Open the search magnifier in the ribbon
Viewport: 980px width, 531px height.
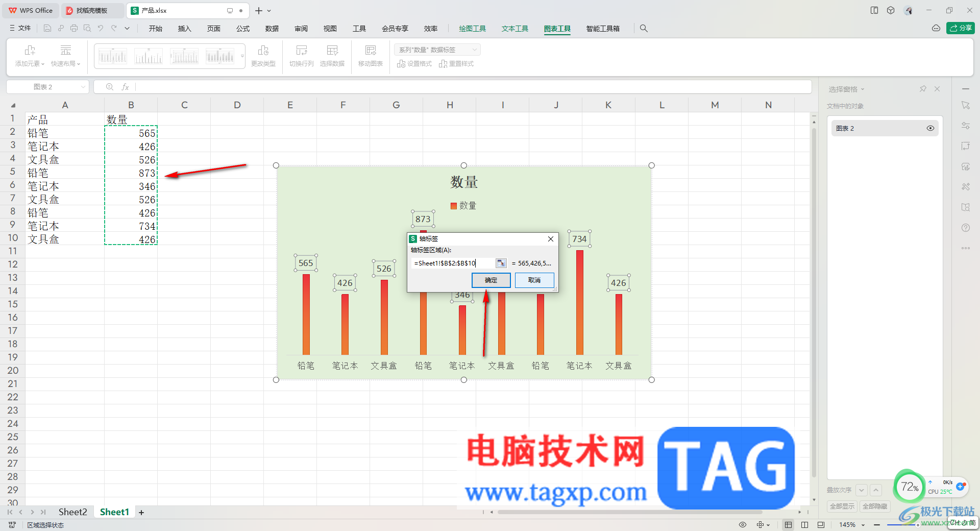point(644,29)
